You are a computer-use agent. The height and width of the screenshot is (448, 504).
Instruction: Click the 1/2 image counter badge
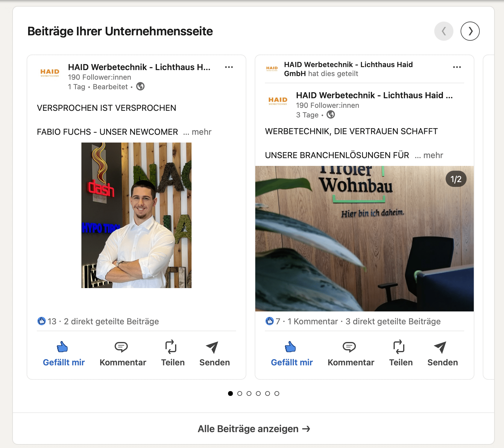pyautogui.click(x=456, y=179)
